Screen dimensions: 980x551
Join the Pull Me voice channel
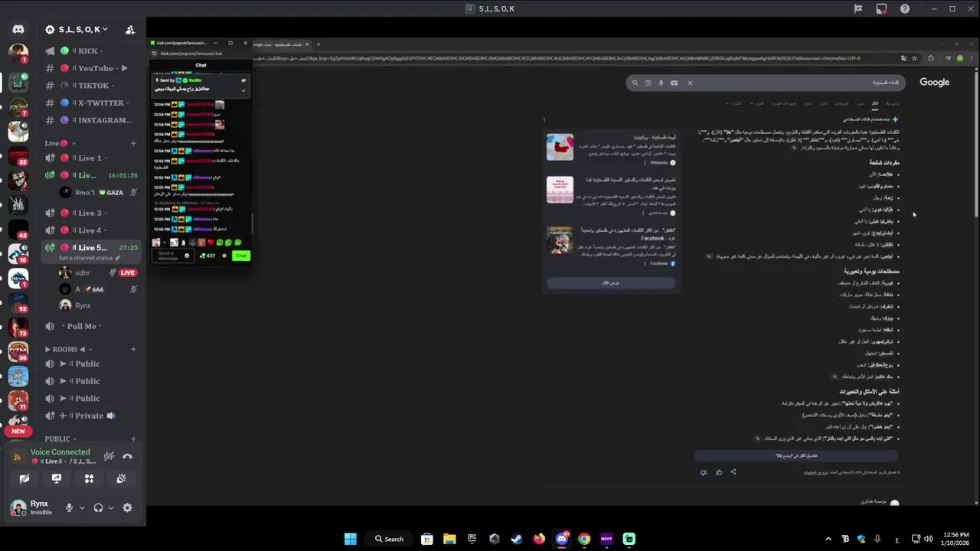click(x=92, y=326)
